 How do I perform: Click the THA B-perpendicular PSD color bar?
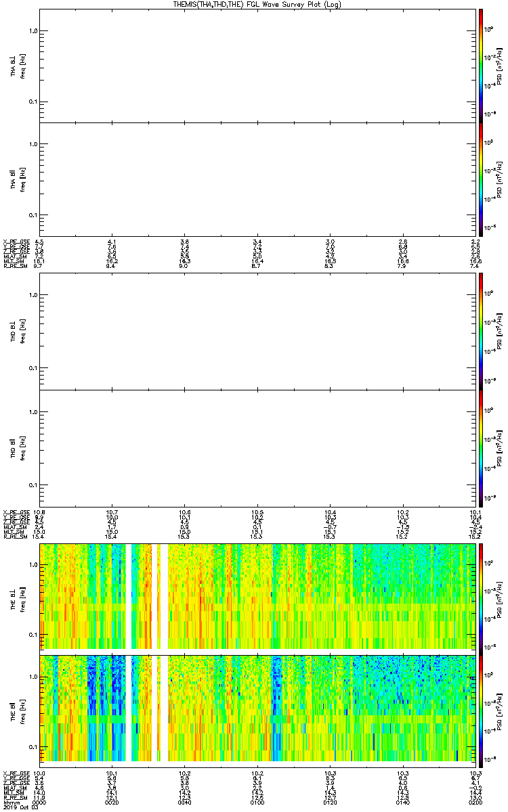coord(481,65)
